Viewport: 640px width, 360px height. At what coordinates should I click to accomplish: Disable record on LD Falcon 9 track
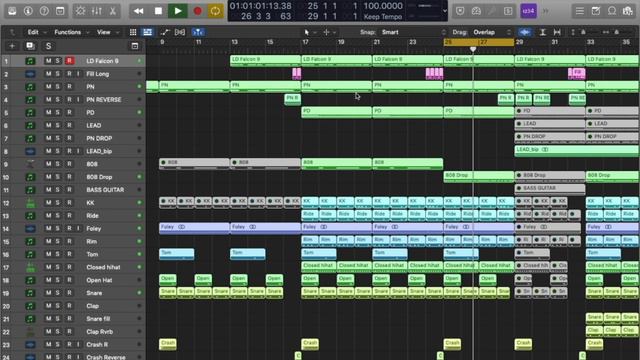coord(69,61)
